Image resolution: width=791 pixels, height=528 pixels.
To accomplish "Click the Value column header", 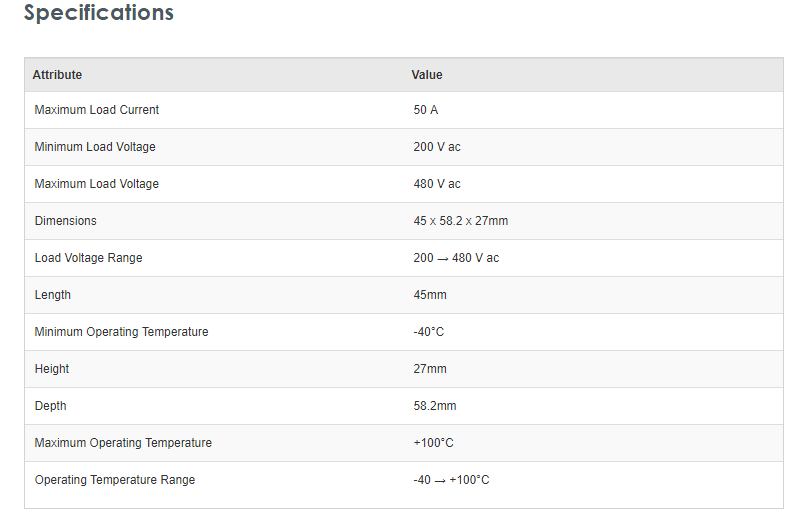I will click(x=426, y=75).
